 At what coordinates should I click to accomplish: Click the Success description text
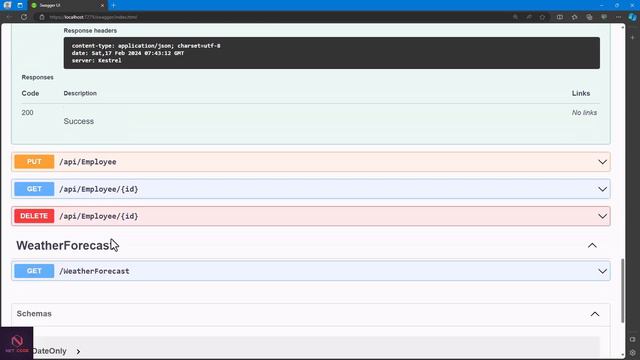click(x=79, y=121)
